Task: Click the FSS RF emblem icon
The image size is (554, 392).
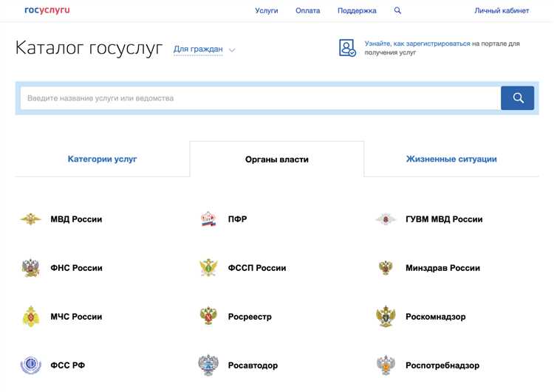Action: 31,365
